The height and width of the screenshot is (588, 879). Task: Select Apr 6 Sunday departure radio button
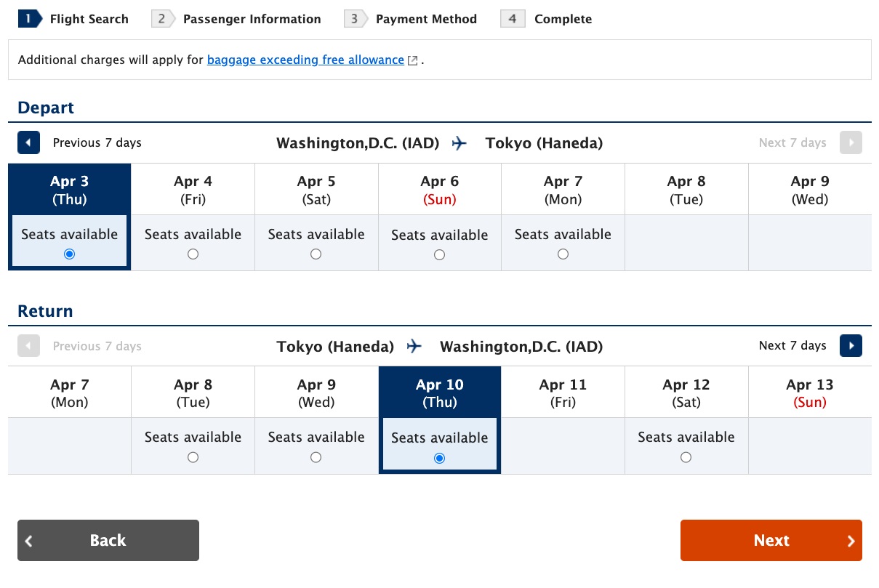(439, 255)
